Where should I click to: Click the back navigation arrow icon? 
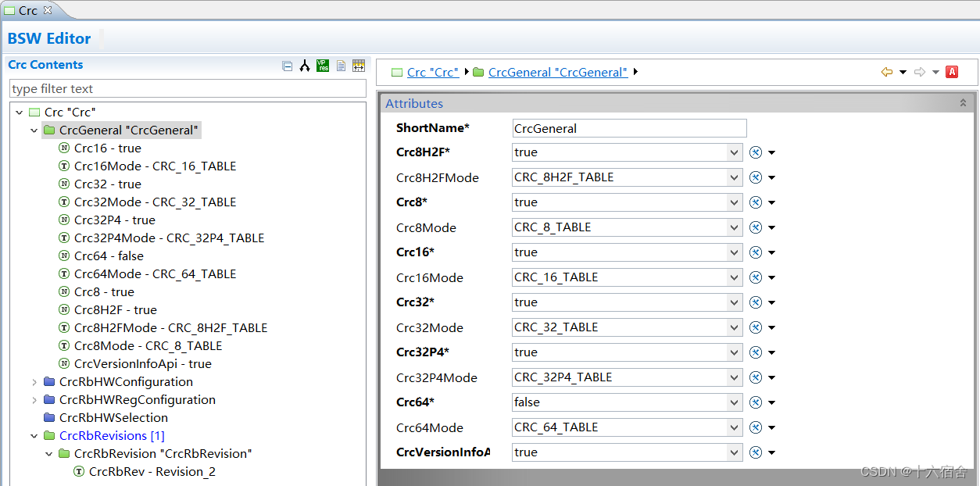pos(887,72)
